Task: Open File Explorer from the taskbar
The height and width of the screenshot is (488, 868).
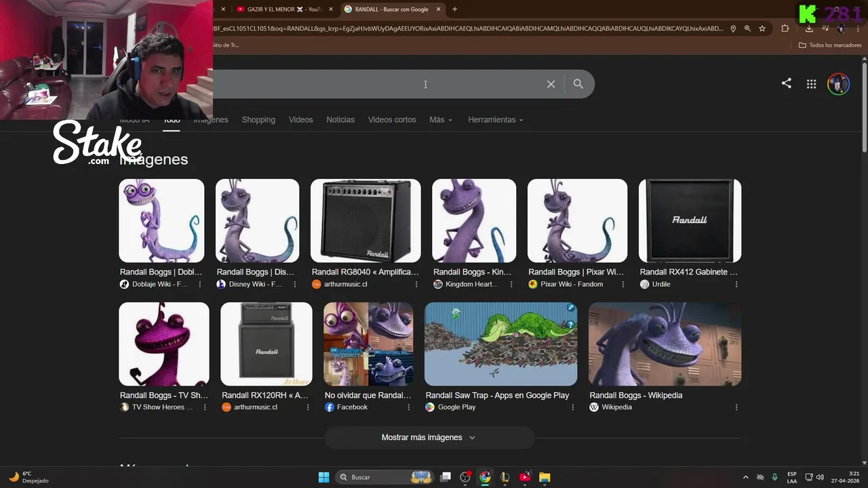Action: point(545,477)
